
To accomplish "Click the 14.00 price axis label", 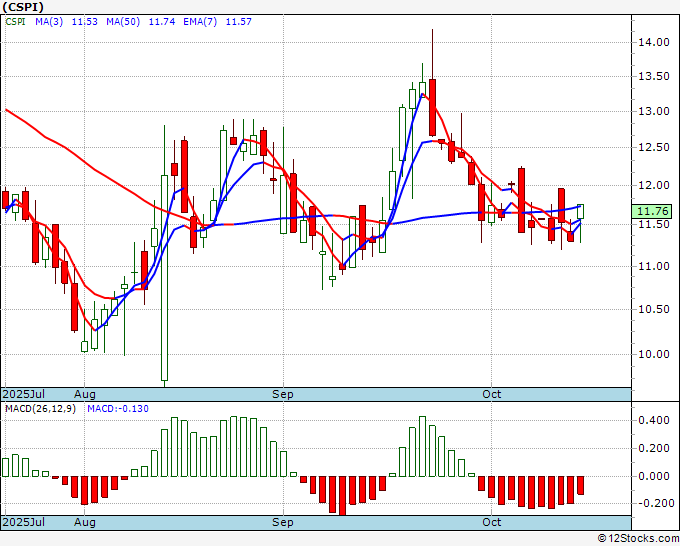I will [x=654, y=42].
